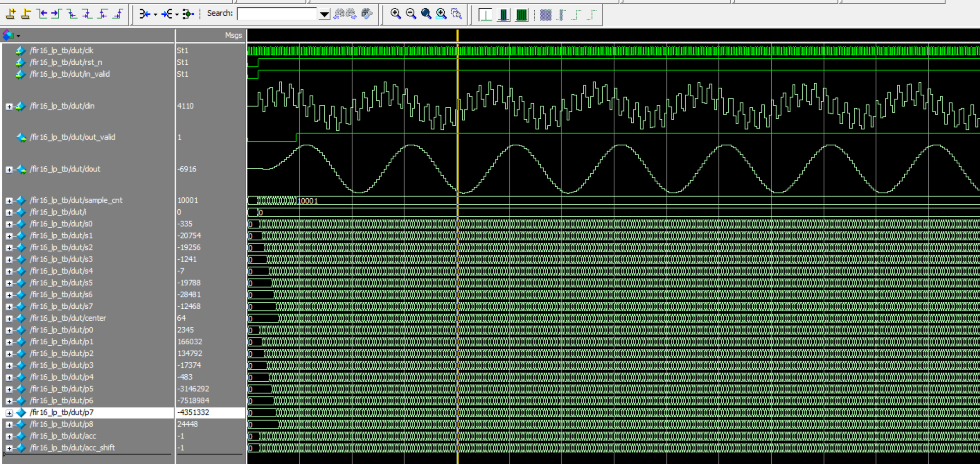Click the p1 value 166032
980x464 pixels.
coord(190,342)
